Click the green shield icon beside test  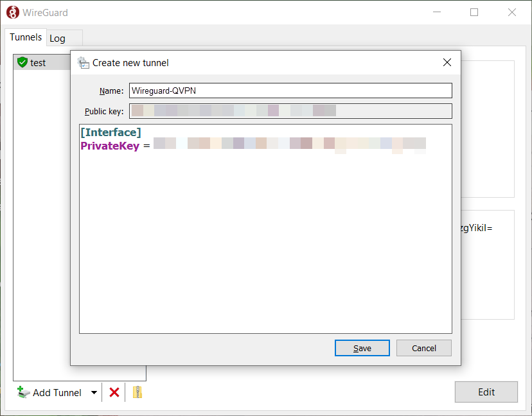22,62
